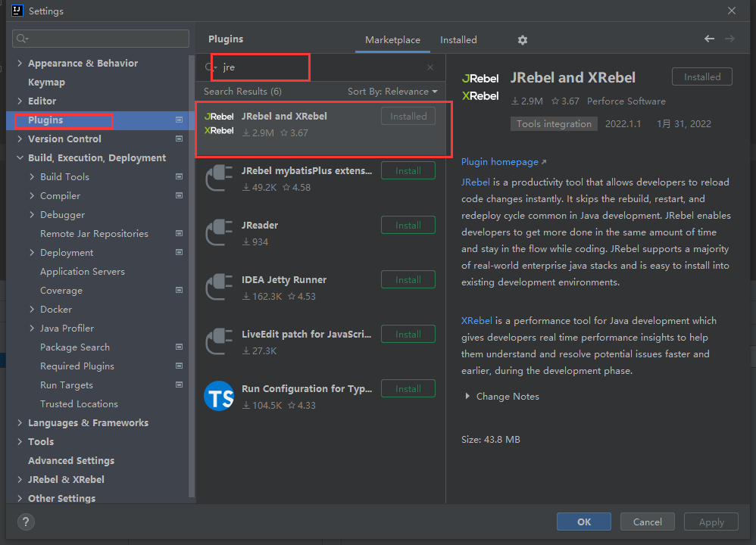This screenshot has width=756, height=545.
Task: Click the TS Run Configuration icon
Action: click(x=219, y=396)
